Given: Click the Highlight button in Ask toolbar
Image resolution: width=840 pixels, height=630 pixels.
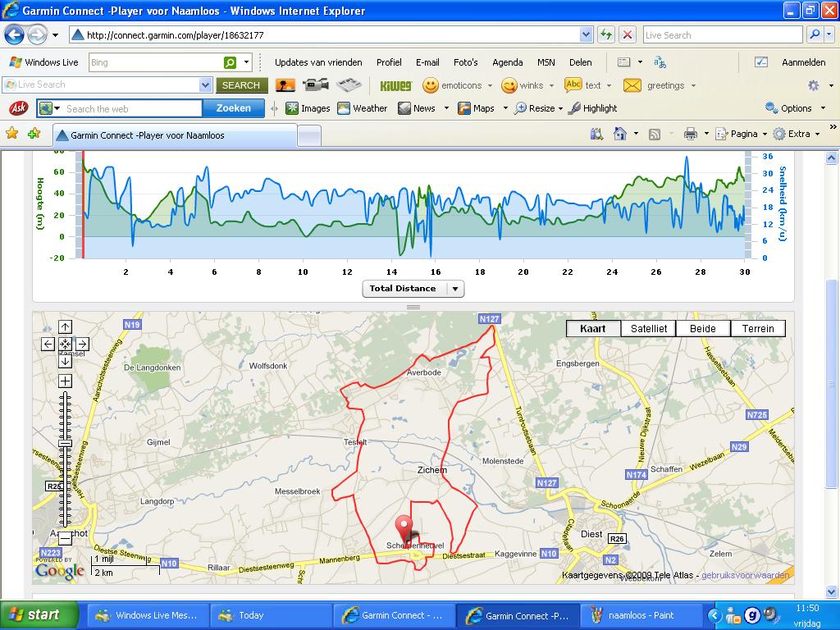Looking at the screenshot, I should pyautogui.click(x=593, y=108).
